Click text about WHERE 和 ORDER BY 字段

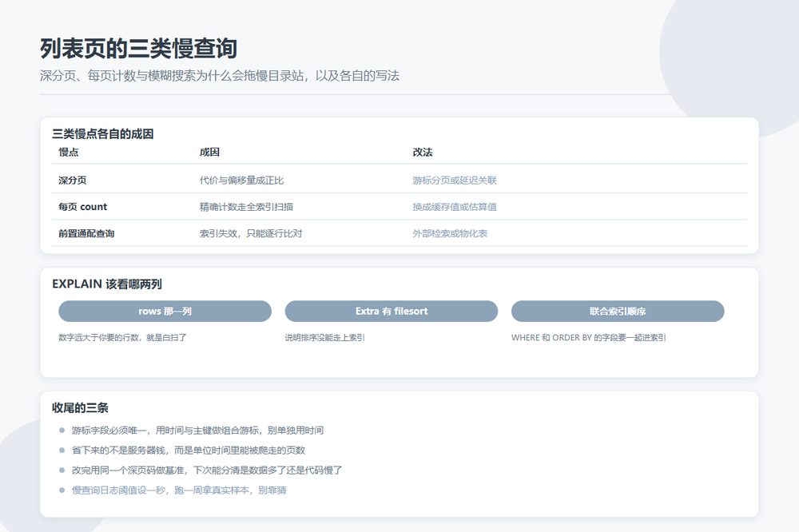pos(589,337)
